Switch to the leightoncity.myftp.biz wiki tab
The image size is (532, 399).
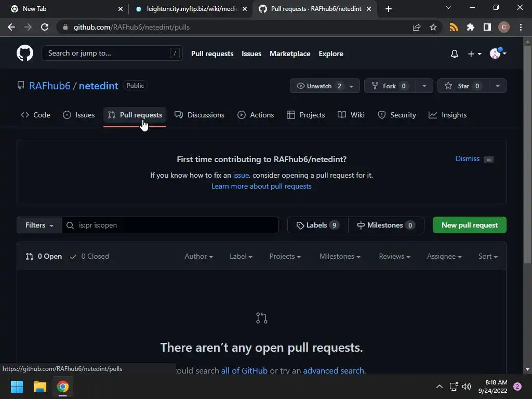click(191, 9)
